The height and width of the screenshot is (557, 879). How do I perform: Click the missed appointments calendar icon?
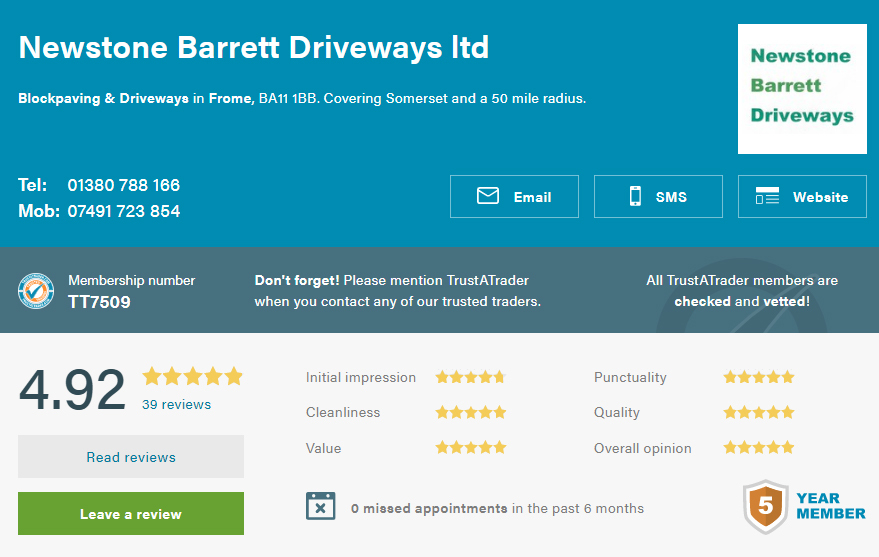[x=321, y=506]
